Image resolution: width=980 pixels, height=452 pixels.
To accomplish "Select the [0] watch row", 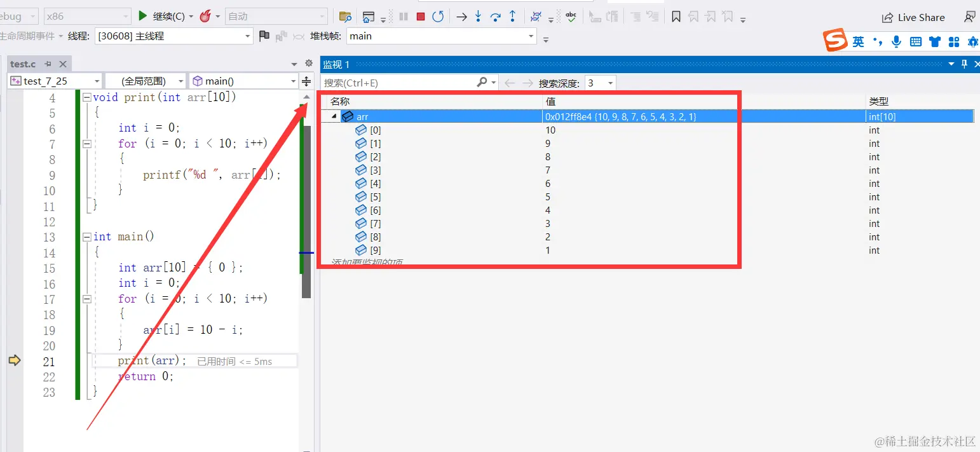I will coord(647,130).
